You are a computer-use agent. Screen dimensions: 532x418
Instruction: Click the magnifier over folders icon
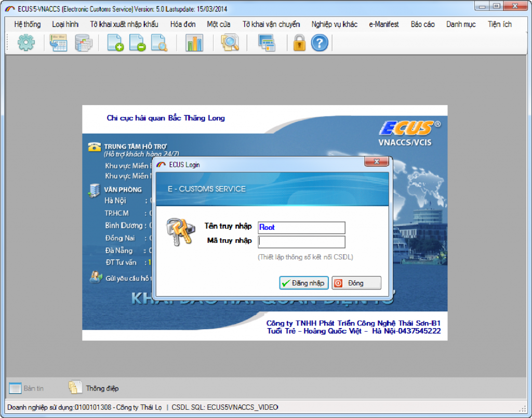[229, 43]
